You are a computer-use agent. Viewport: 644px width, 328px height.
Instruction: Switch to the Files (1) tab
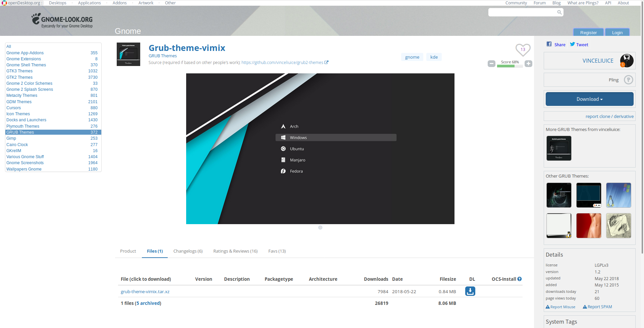pyautogui.click(x=155, y=251)
